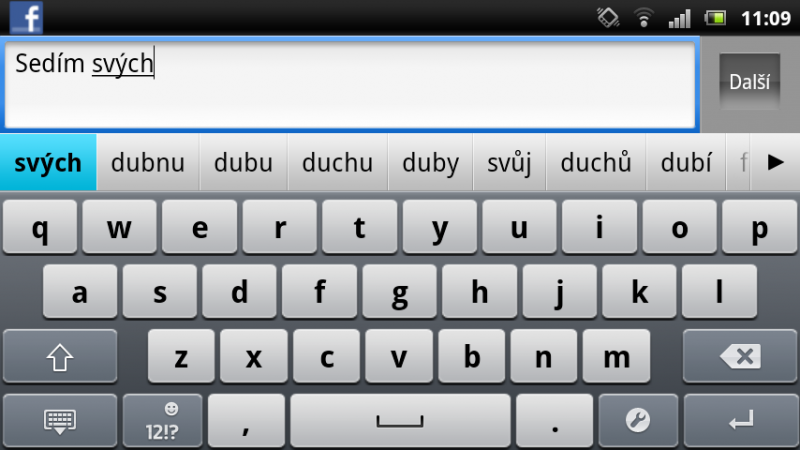
Task: Click into the text field with Sedím svých
Action: [x=350, y=85]
